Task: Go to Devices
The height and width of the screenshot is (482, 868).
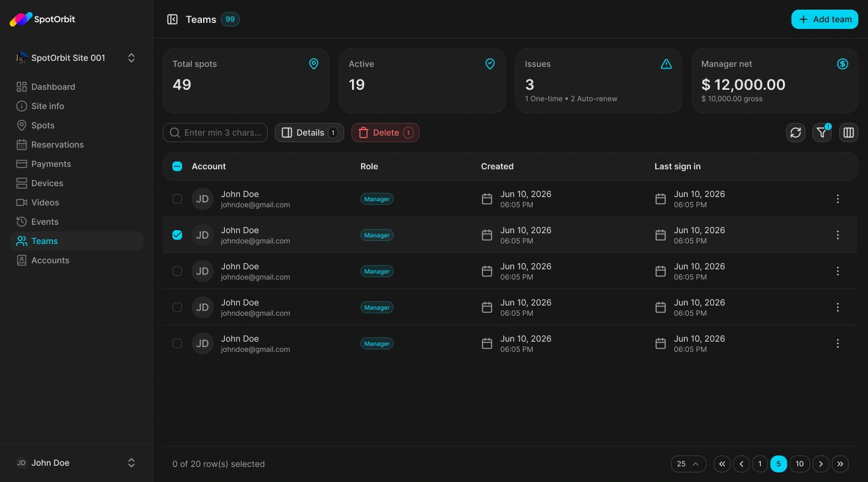Action: [x=77, y=183]
